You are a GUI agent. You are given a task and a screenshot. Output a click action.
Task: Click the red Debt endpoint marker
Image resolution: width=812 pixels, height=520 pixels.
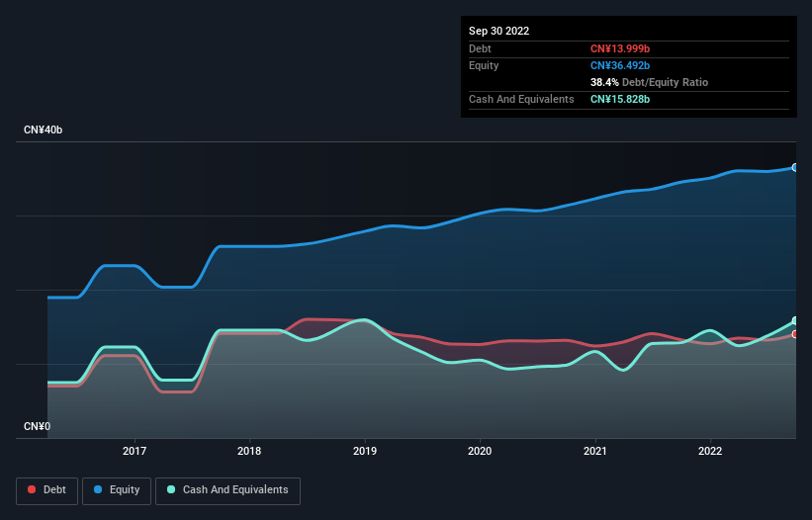pos(795,334)
